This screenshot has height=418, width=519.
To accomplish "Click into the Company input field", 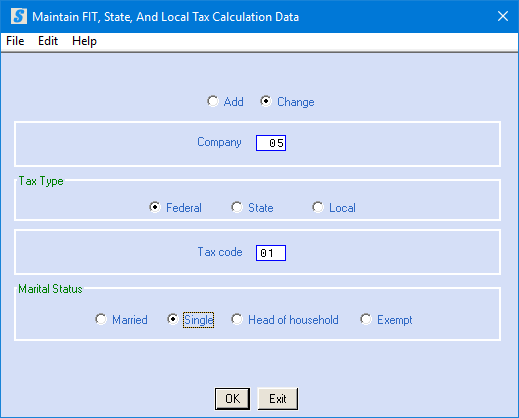I will coord(271,143).
